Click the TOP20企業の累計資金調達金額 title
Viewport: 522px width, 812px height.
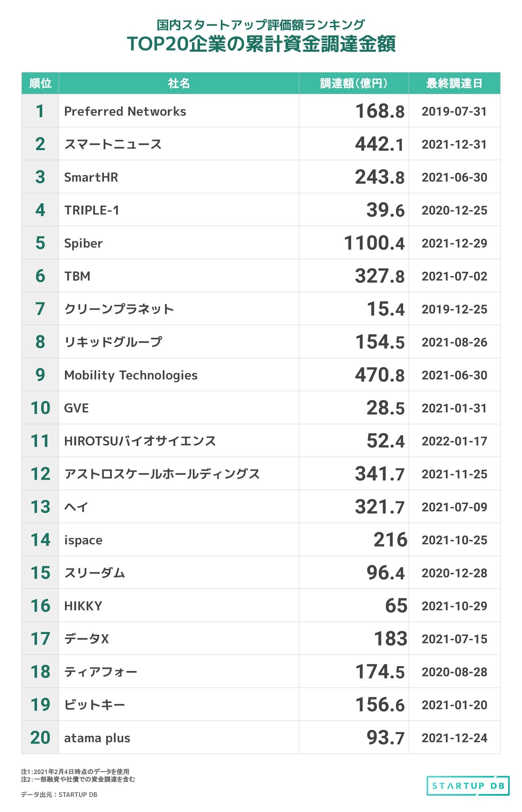coord(261,44)
